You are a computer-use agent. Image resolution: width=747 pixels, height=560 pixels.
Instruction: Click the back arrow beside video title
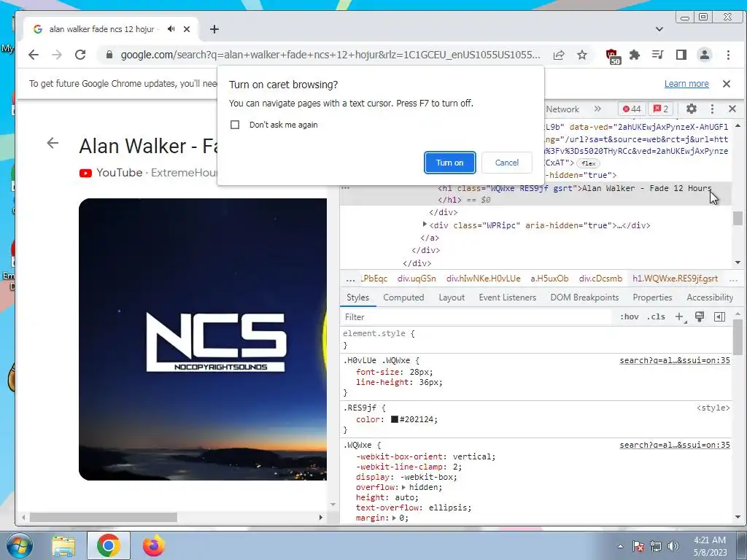coord(53,143)
